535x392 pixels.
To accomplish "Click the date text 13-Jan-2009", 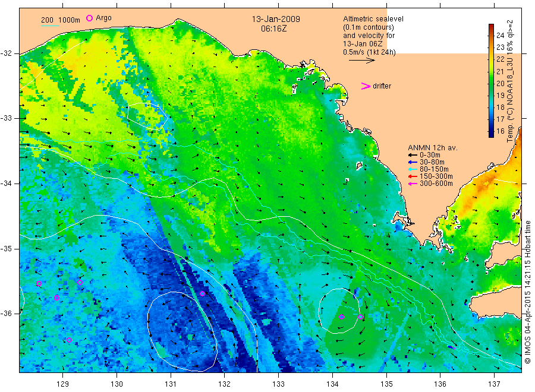I will [x=276, y=19].
